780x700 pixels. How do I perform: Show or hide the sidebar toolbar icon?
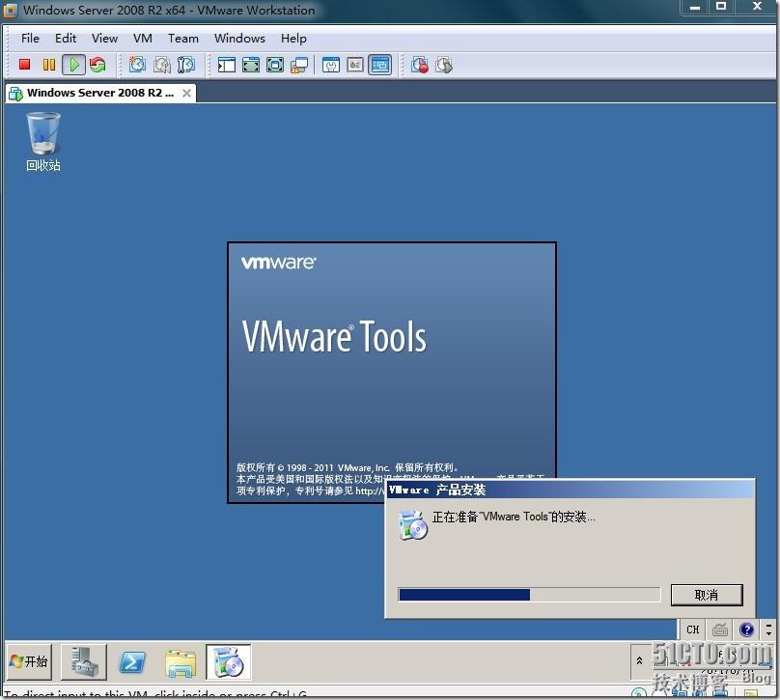[x=227, y=65]
